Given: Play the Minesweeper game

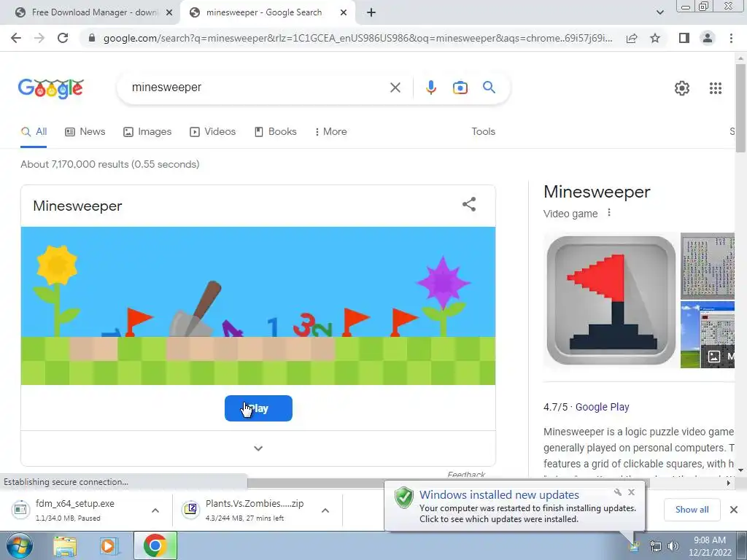Looking at the screenshot, I should click(x=258, y=408).
